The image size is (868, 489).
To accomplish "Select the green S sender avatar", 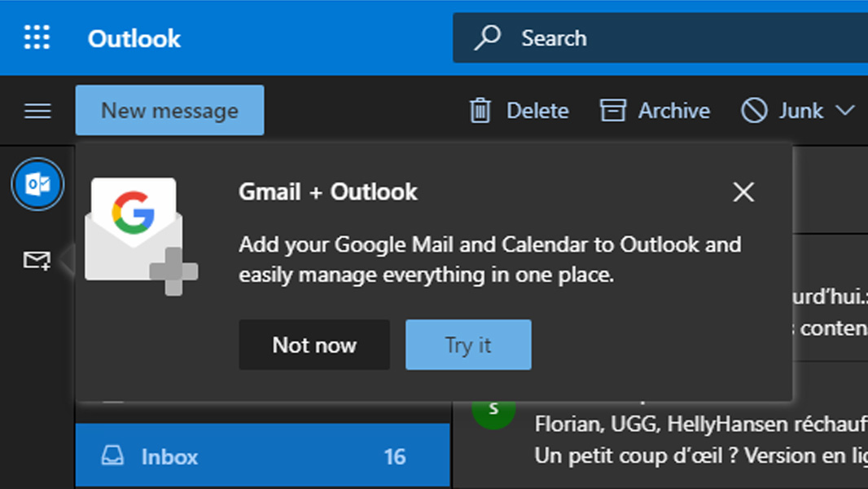I will pyautogui.click(x=493, y=409).
